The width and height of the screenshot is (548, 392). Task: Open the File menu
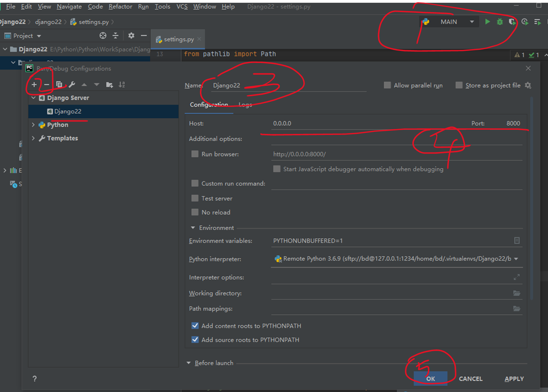(10, 7)
